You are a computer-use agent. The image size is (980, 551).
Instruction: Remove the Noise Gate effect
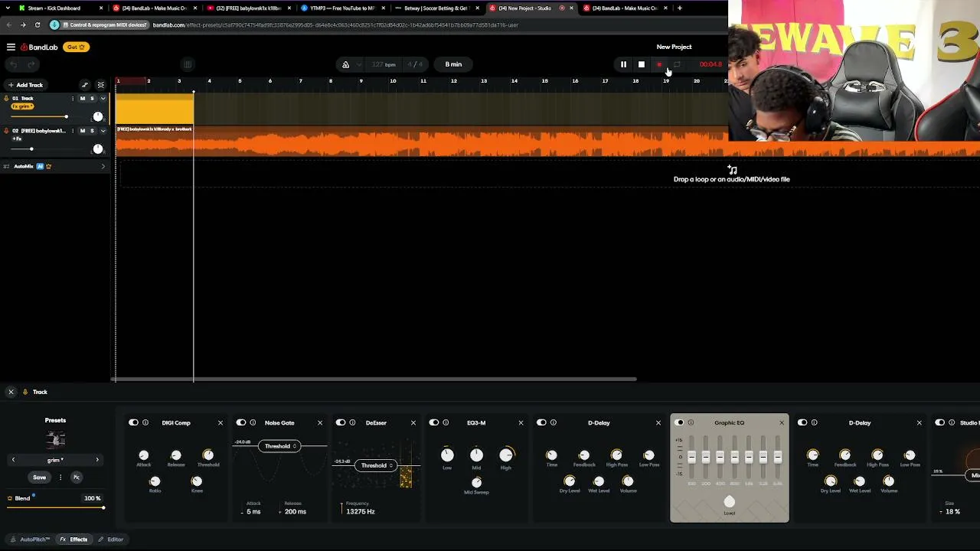[320, 422]
